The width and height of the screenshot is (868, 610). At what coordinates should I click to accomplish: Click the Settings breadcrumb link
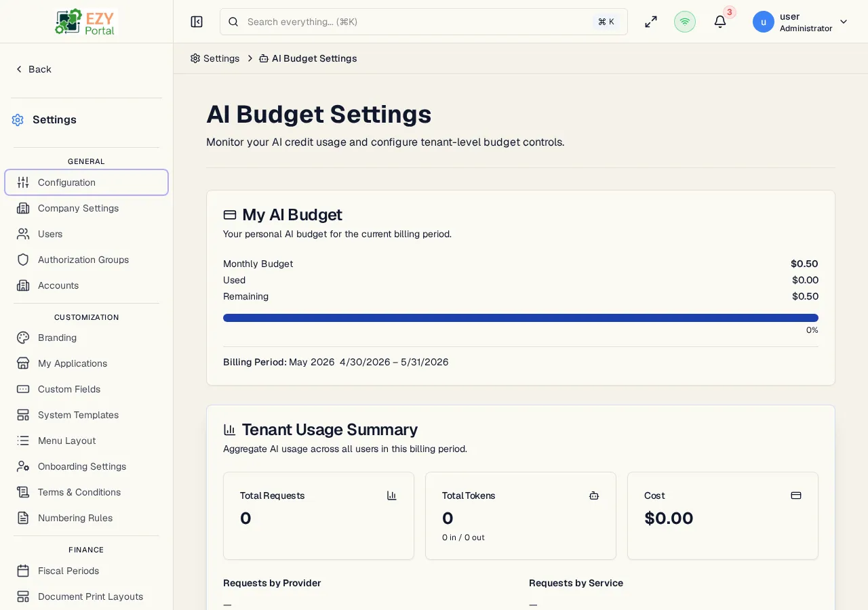click(215, 58)
